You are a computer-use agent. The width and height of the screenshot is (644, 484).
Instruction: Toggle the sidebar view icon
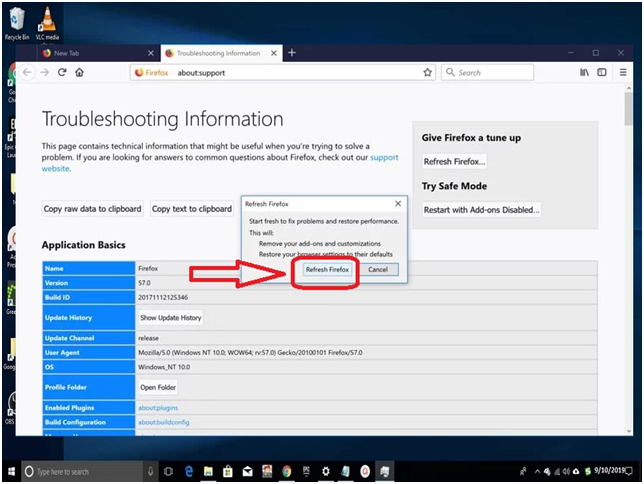602,72
